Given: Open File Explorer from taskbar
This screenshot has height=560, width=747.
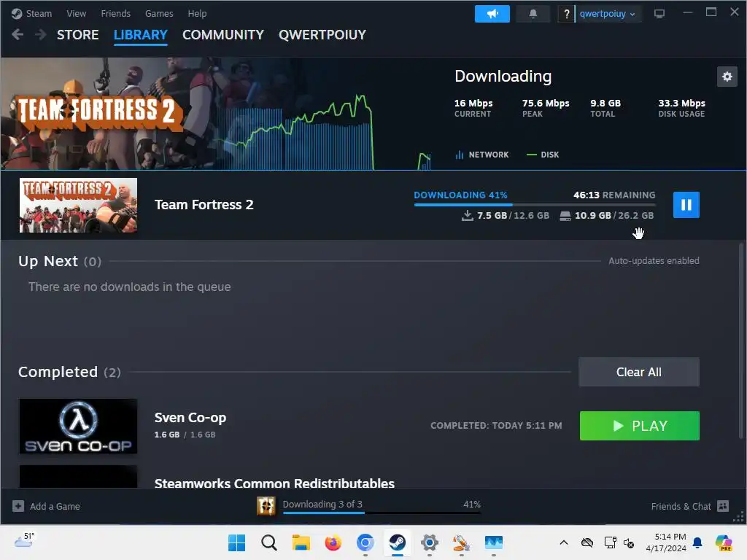Looking at the screenshot, I should [301, 542].
